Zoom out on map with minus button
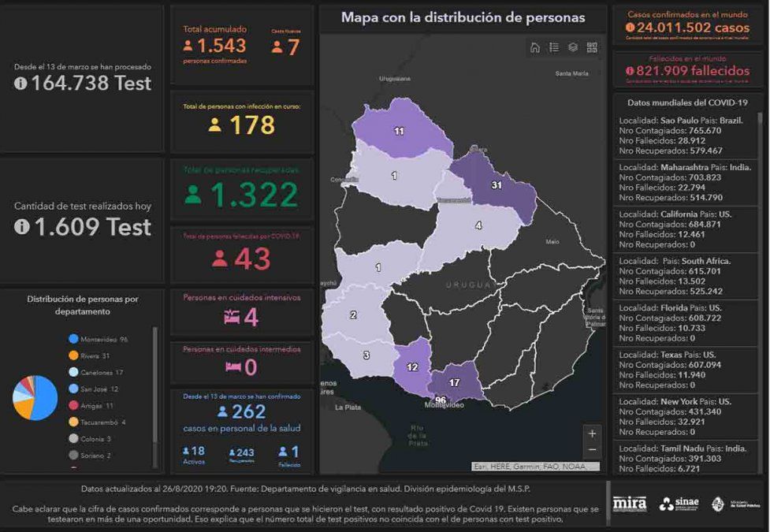Viewport: 770px width, 532px height. (x=593, y=450)
